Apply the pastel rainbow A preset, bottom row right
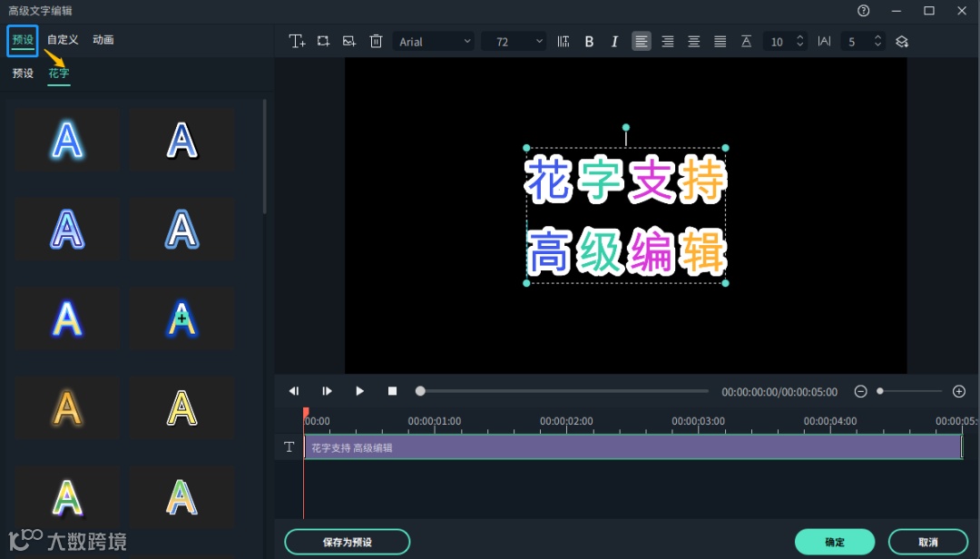The height and width of the screenshot is (559, 980). pos(181,497)
